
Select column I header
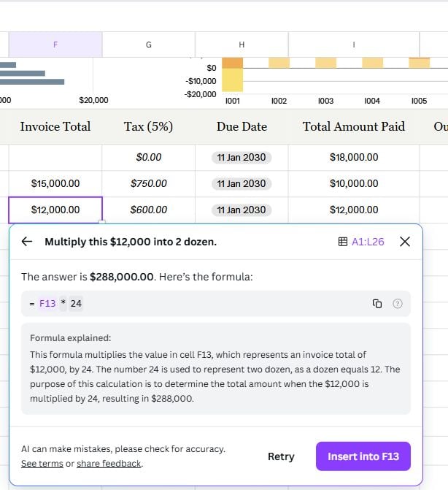(x=354, y=45)
